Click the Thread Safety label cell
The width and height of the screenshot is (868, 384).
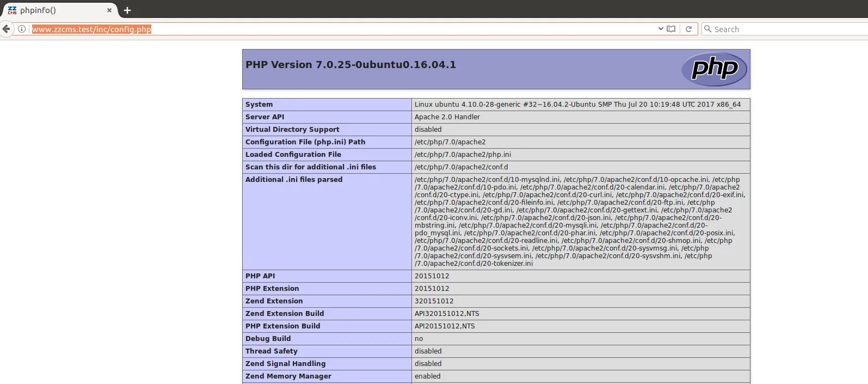tap(272, 351)
